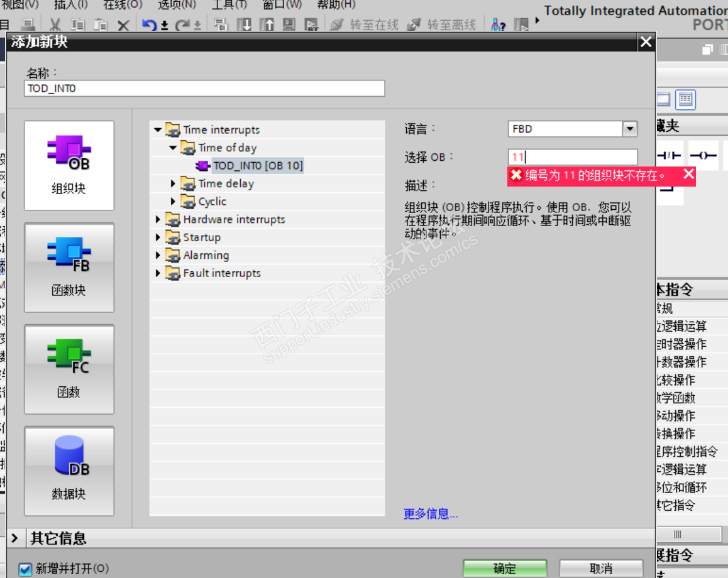Viewport: 728px width, 578px height.
Task: Click the Compile toolbar icon
Action: [221, 24]
